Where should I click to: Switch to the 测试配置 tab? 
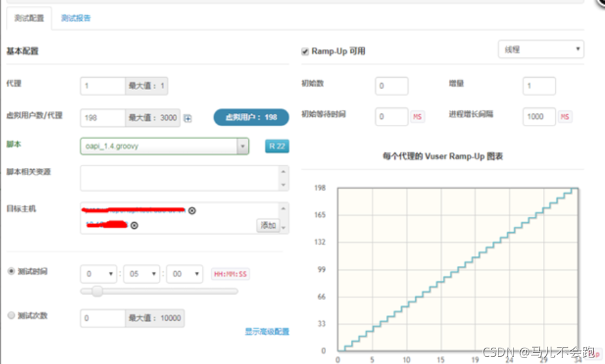click(x=29, y=18)
